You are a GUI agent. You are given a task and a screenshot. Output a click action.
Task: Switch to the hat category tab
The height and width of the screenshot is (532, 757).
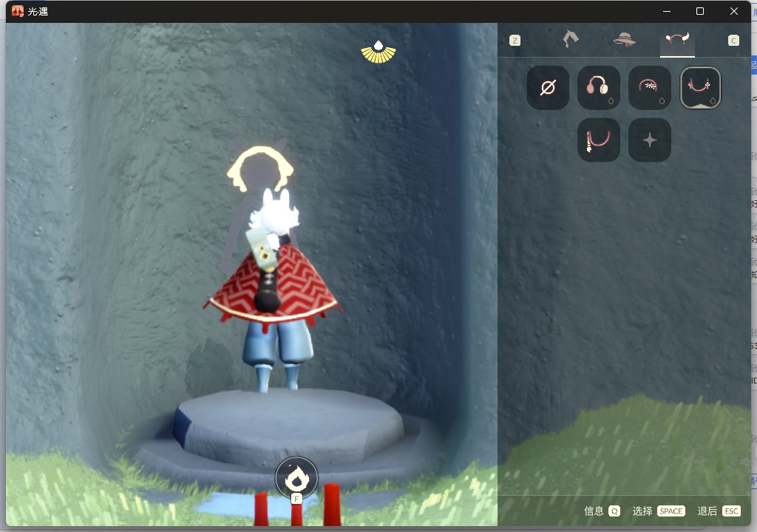[x=624, y=39]
